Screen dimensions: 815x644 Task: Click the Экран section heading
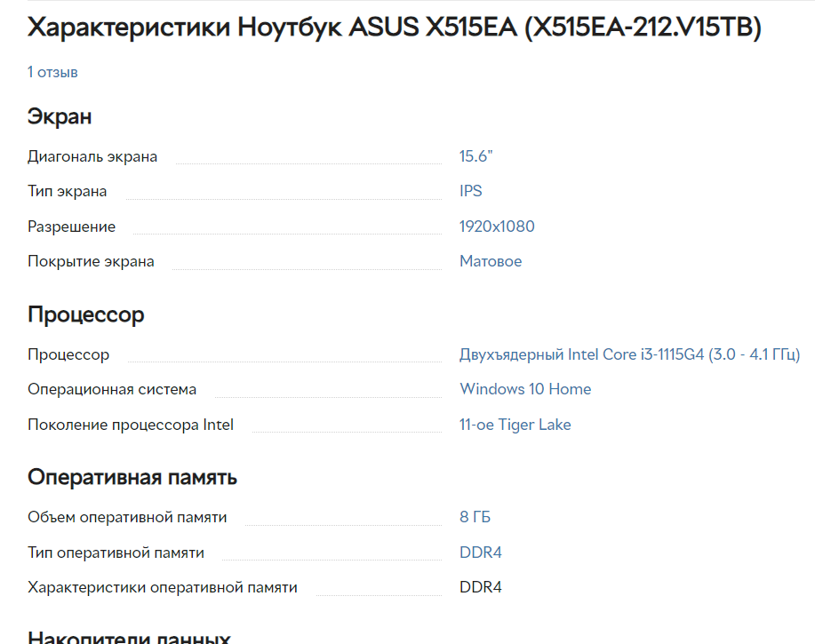click(x=60, y=116)
